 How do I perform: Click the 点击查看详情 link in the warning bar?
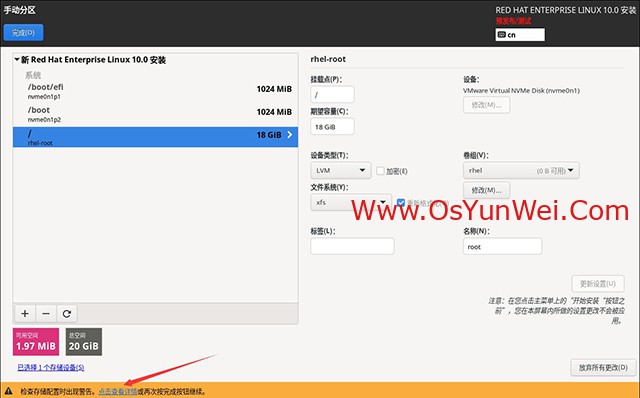pyautogui.click(x=118, y=391)
